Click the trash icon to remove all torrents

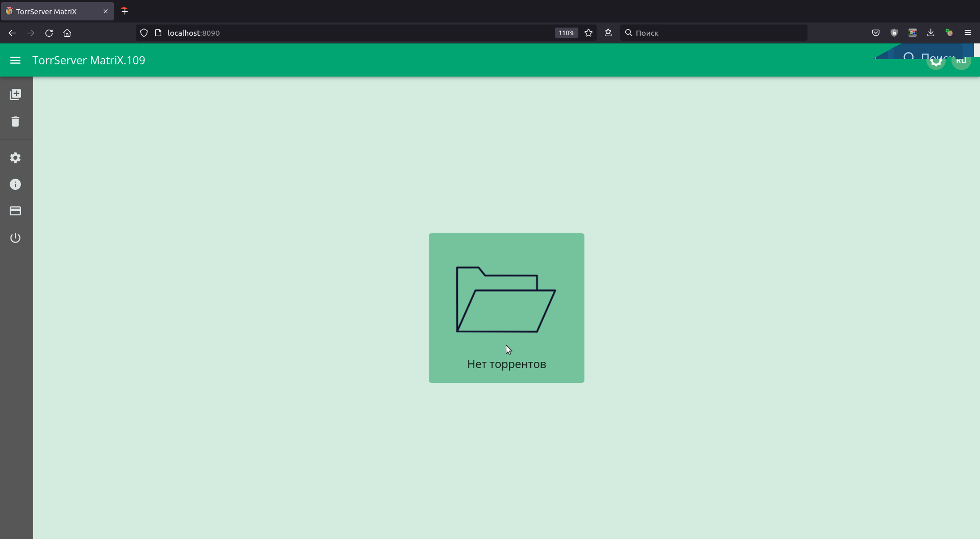(15, 121)
